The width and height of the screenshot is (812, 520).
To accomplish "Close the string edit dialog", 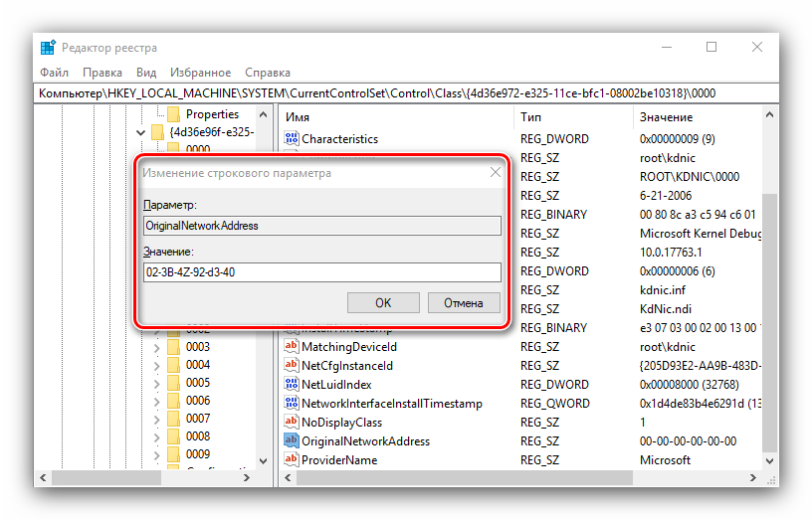I will tap(495, 173).
